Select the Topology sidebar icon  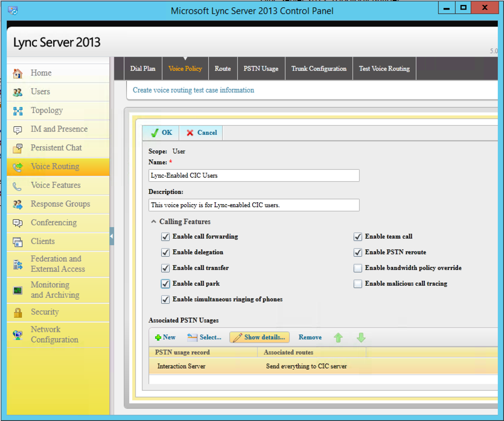(18, 111)
